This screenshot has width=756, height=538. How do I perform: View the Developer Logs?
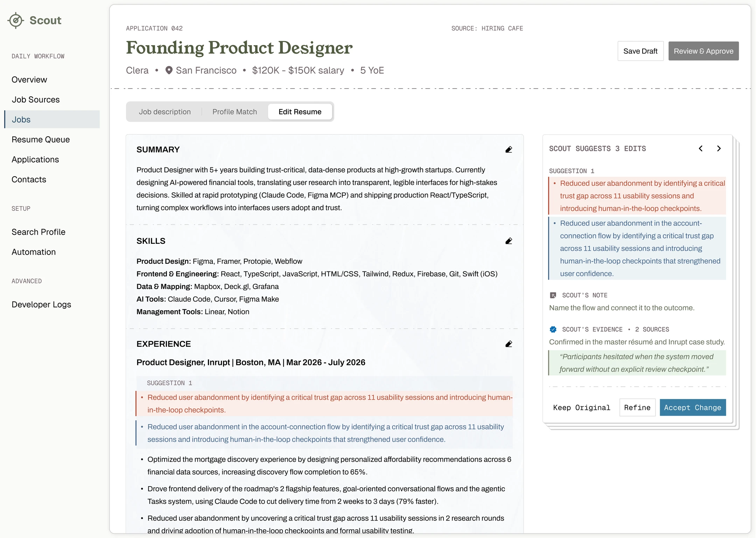(x=41, y=304)
